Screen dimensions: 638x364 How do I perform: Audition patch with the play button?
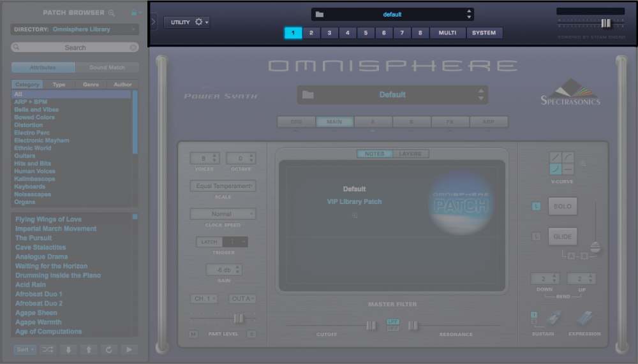click(129, 349)
